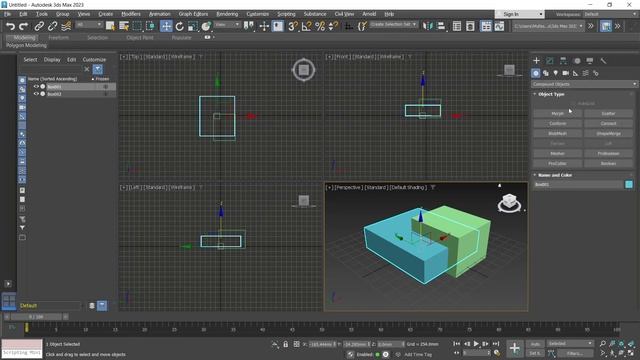This screenshot has height=360, width=640.
Task: Toggle visibility eye of Box001
Action: 36,87
